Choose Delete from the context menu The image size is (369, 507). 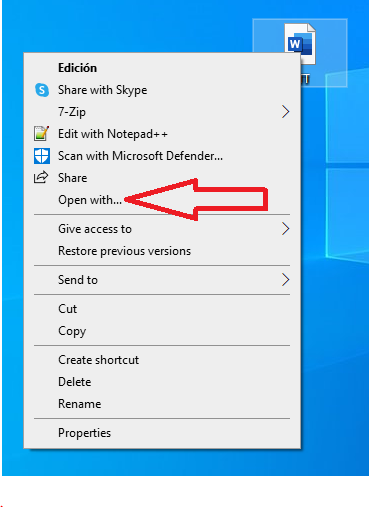[x=162, y=382]
